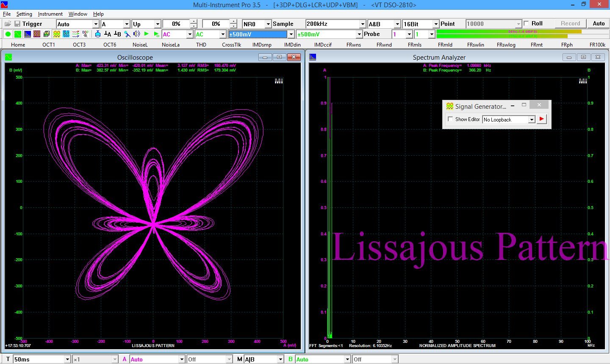The width and height of the screenshot is (610, 364).
Task: Enable the Roll checkbox
Action: point(527,24)
